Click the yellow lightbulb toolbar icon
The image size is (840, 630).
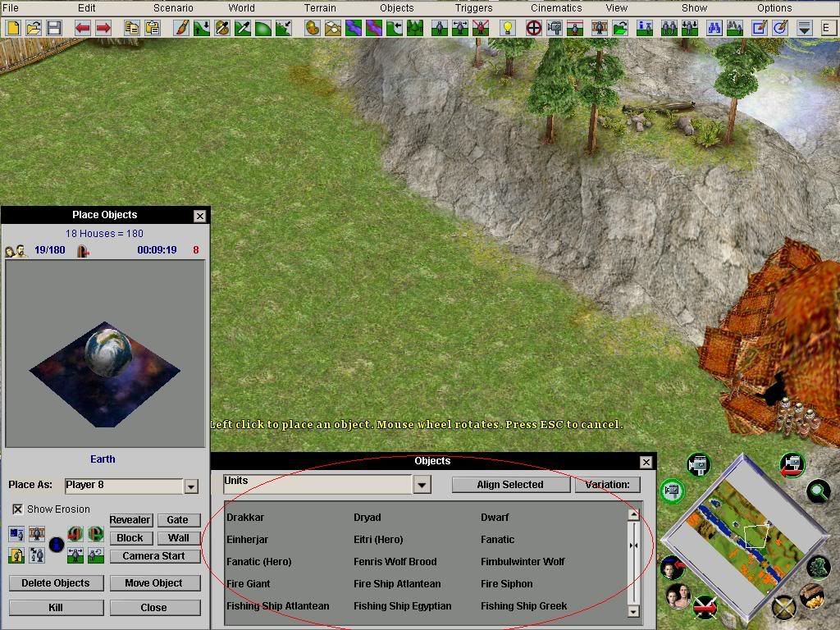[x=507, y=28]
